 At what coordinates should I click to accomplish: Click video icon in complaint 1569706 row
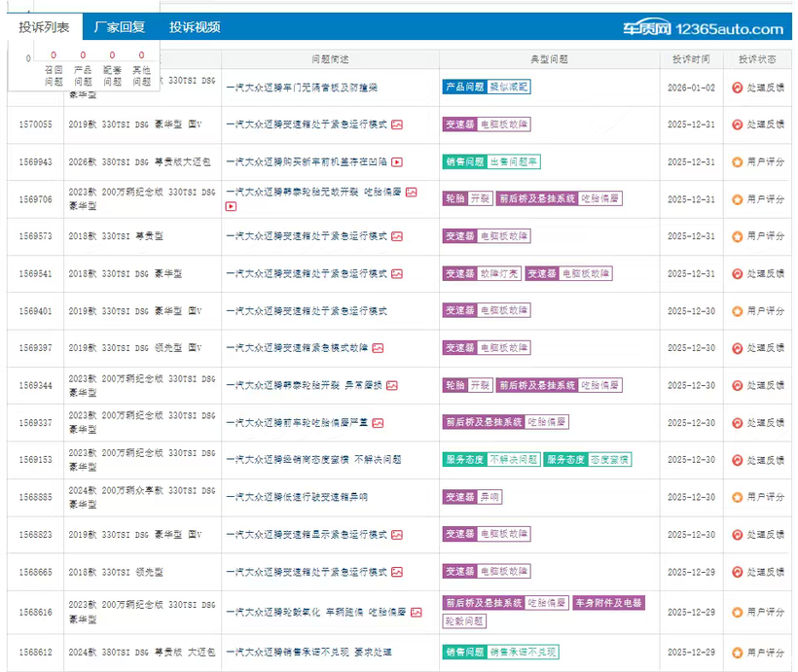click(231, 207)
